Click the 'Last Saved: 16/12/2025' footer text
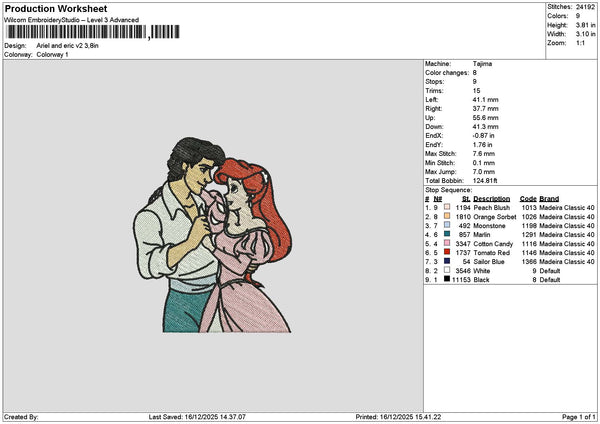Image resolution: width=600 pixels, height=424 pixels. [x=197, y=417]
